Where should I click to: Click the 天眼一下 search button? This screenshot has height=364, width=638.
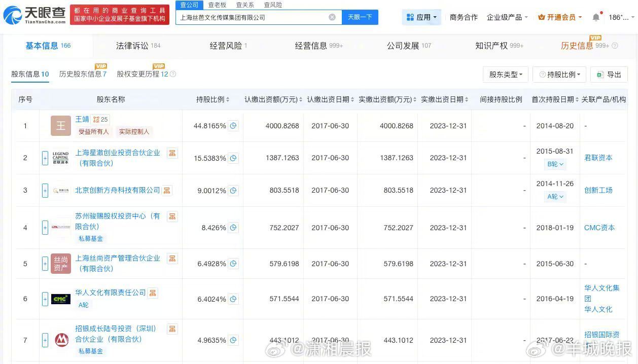point(360,17)
